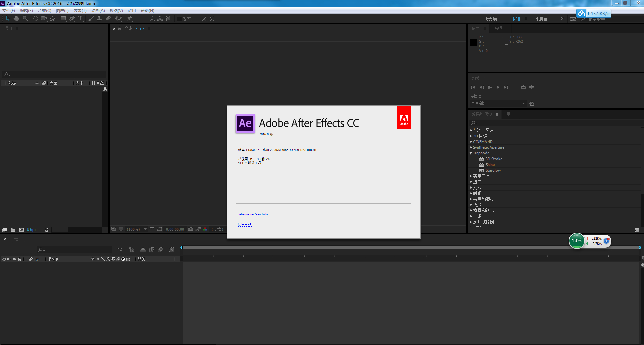
Task: Click the snapshot camera icon in viewer
Action: click(191, 229)
